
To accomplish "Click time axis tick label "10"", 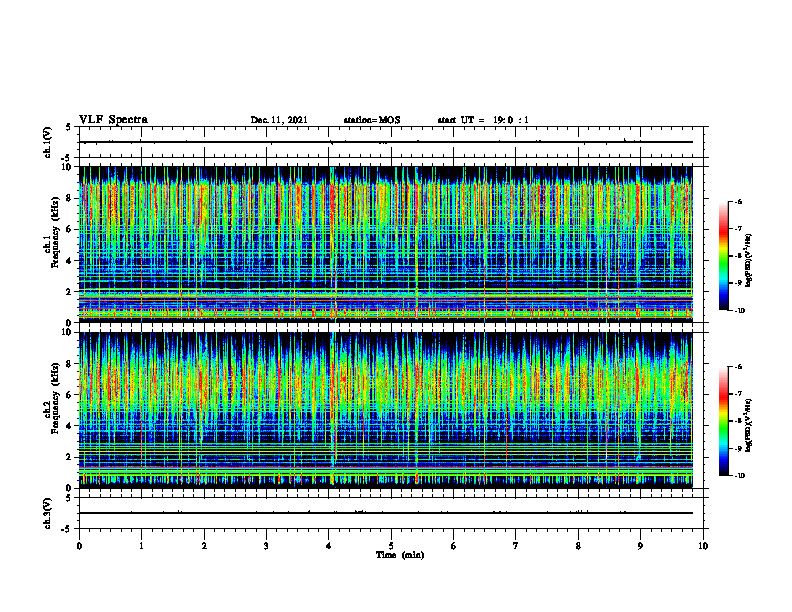I will (x=703, y=546).
